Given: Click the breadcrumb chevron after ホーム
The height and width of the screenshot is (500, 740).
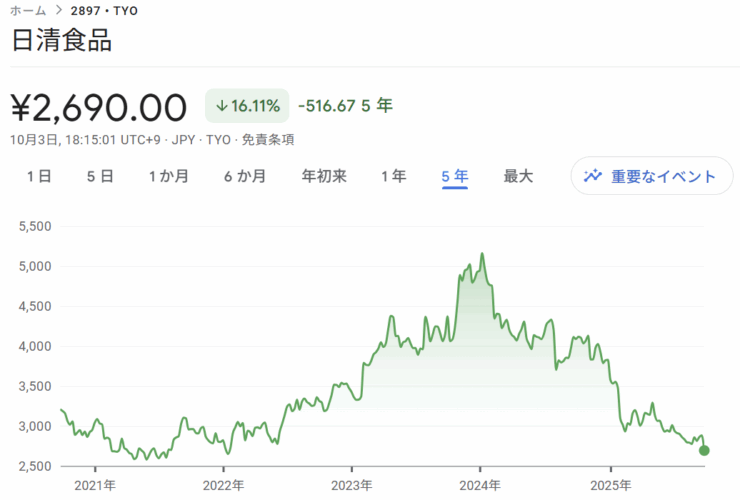Looking at the screenshot, I should (x=59, y=11).
